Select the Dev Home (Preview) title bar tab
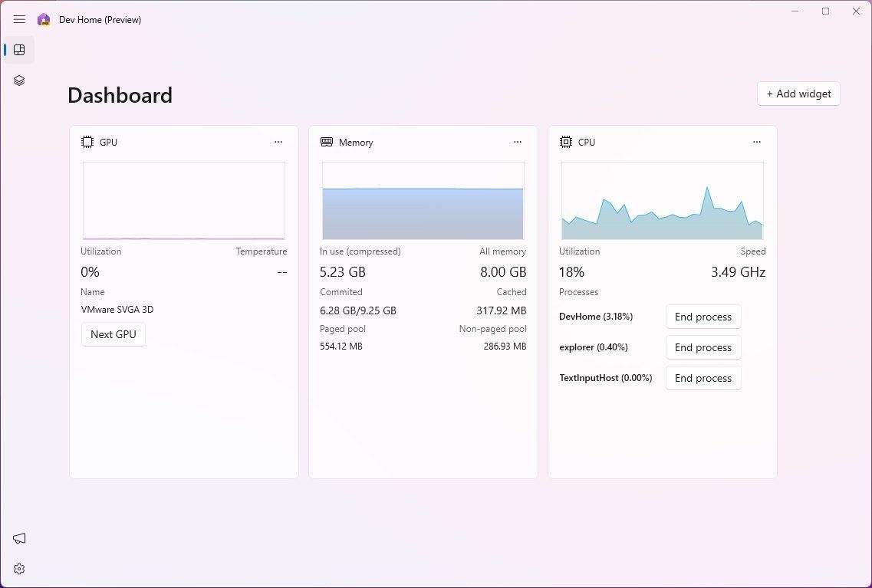 click(100, 19)
